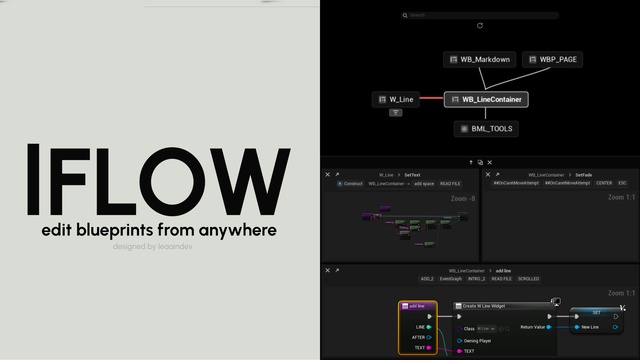Click the LINE output pin
This screenshot has width=640, height=360.
click(429, 327)
